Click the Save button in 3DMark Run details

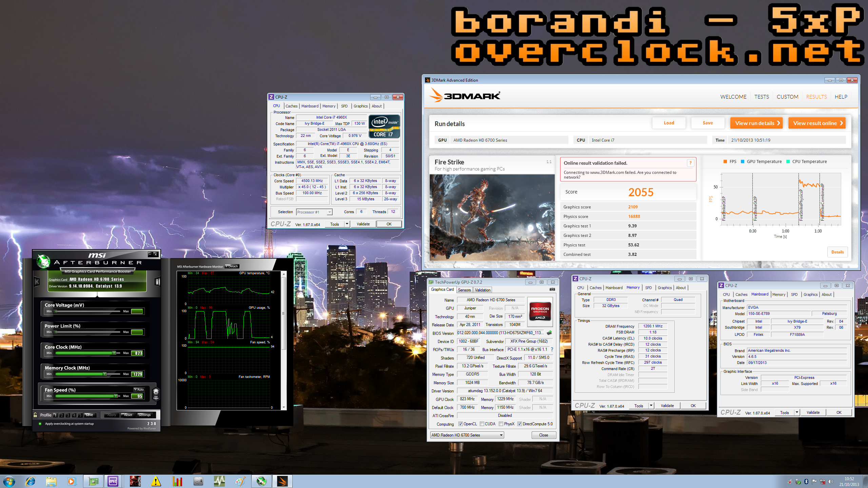tap(708, 123)
